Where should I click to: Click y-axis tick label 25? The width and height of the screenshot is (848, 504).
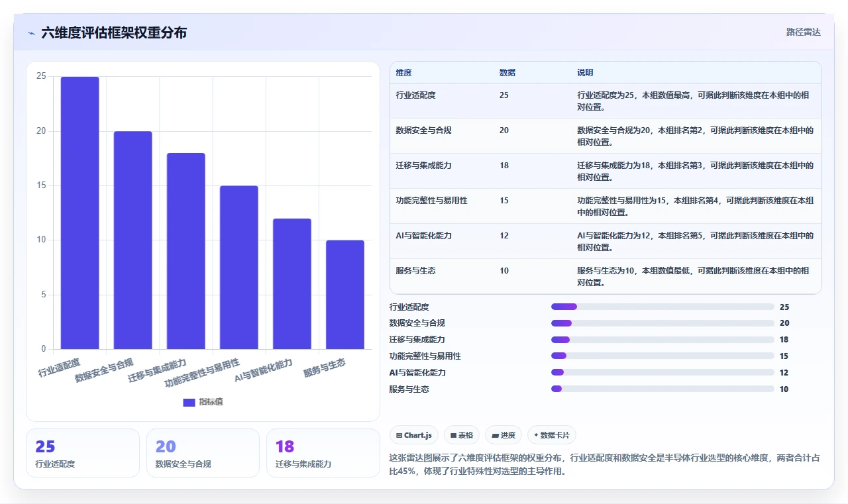41,76
